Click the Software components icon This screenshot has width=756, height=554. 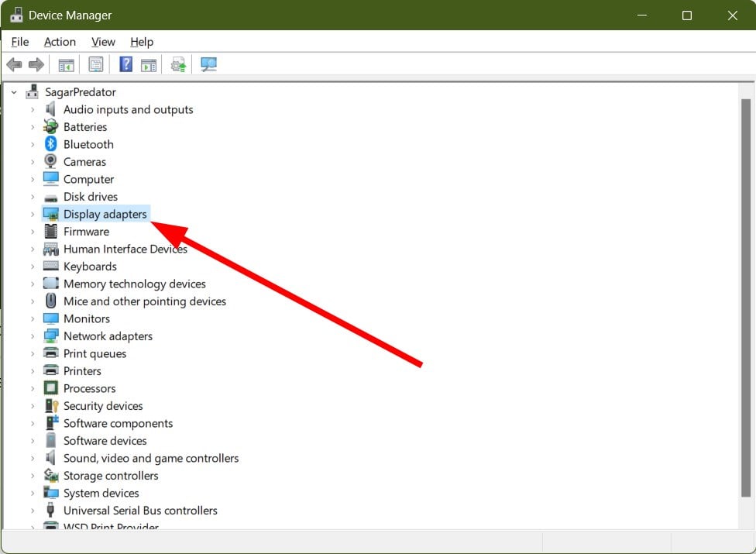tap(51, 423)
